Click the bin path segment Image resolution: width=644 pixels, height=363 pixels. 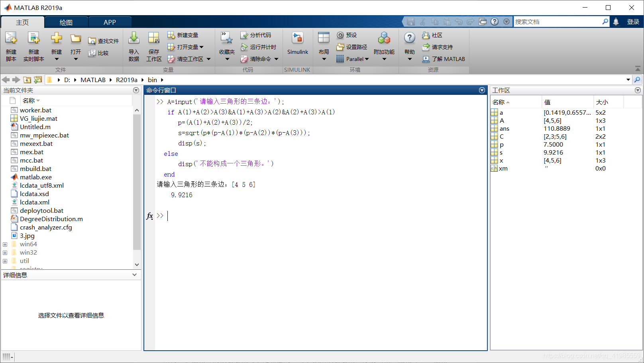pyautogui.click(x=152, y=80)
